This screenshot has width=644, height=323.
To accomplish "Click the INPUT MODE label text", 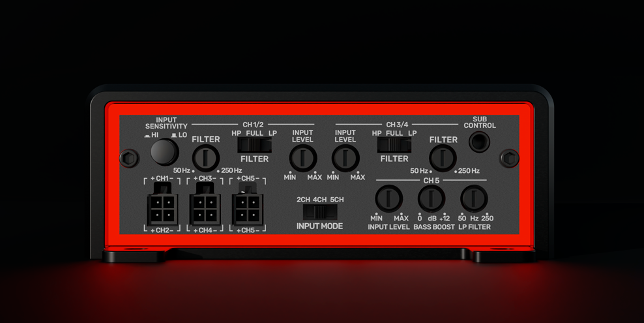I will point(319,226).
